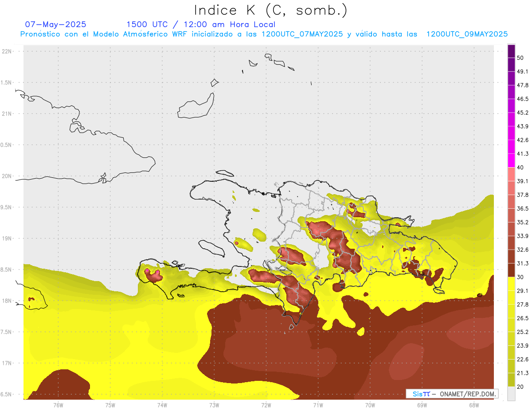The width and height of the screenshot is (532, 411).
Task: Click the '75W' longitude label
Action: (110, 405)
